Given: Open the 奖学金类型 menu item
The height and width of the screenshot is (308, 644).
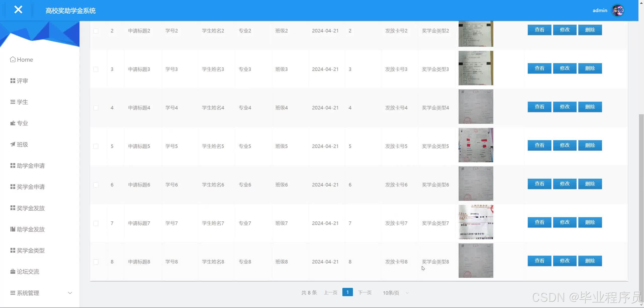Looking at the screenshot, I should coord(30,250).
